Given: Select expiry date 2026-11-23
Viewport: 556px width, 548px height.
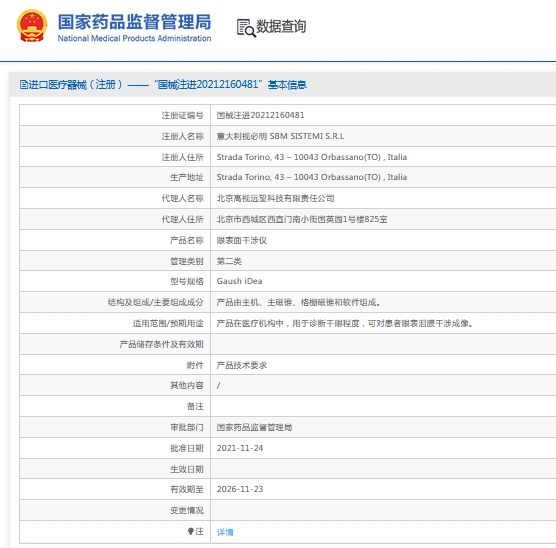Looking at the screenshot, I should coord(240,489).
